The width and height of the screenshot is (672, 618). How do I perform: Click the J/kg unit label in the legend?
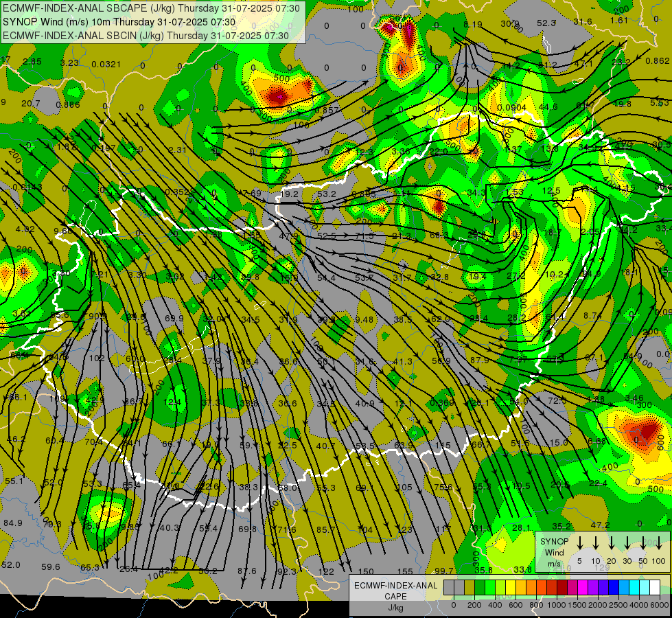pyautogui.click(x=395, y=608)
